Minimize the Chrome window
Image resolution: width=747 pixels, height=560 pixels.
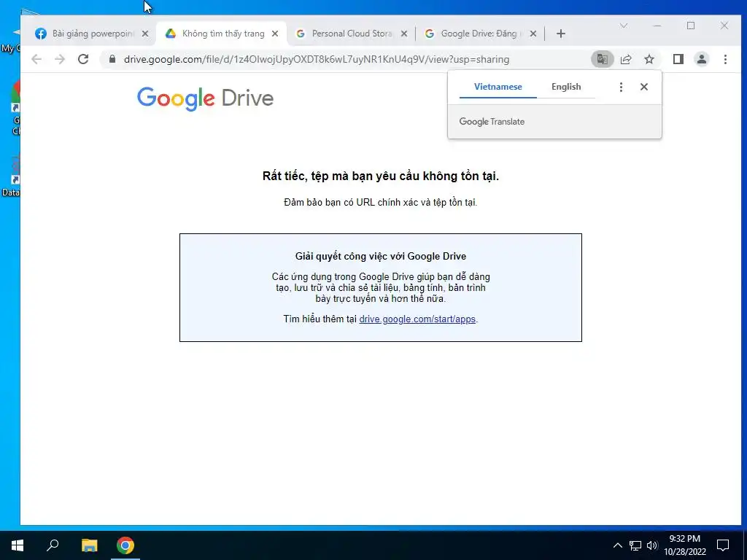(x=657, y=26)
